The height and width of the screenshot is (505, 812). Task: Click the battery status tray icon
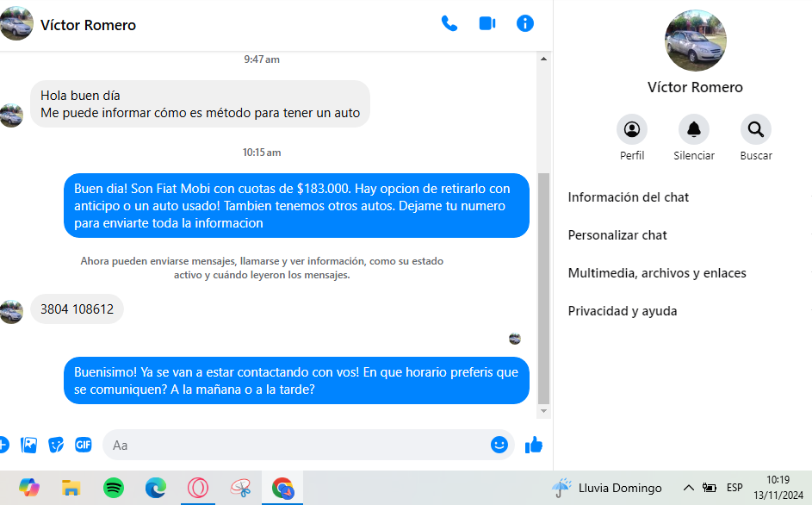709,488
